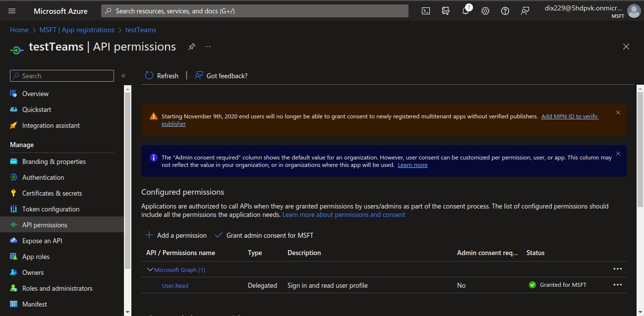This screenshot has height=316, width=644.
Task: Click the Admin consent req... column header
Action: tap(487, 253)
